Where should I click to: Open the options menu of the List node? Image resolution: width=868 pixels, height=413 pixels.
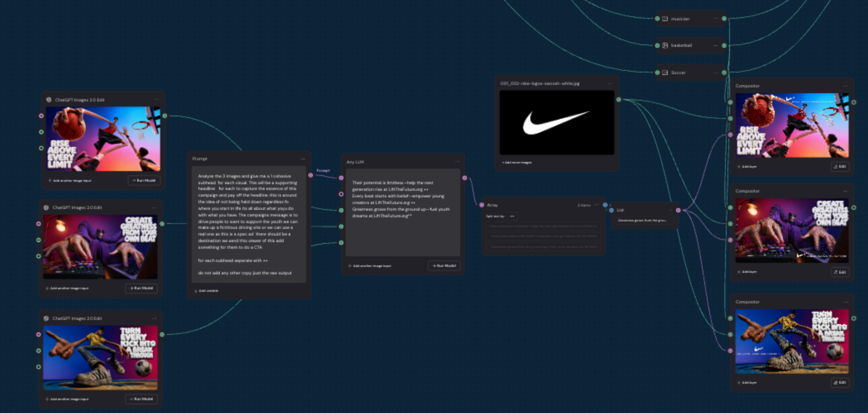(x=671, y=210)
